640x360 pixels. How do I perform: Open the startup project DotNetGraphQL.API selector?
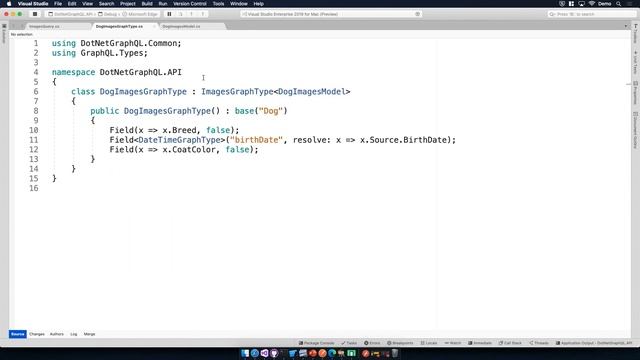(71, 14)
